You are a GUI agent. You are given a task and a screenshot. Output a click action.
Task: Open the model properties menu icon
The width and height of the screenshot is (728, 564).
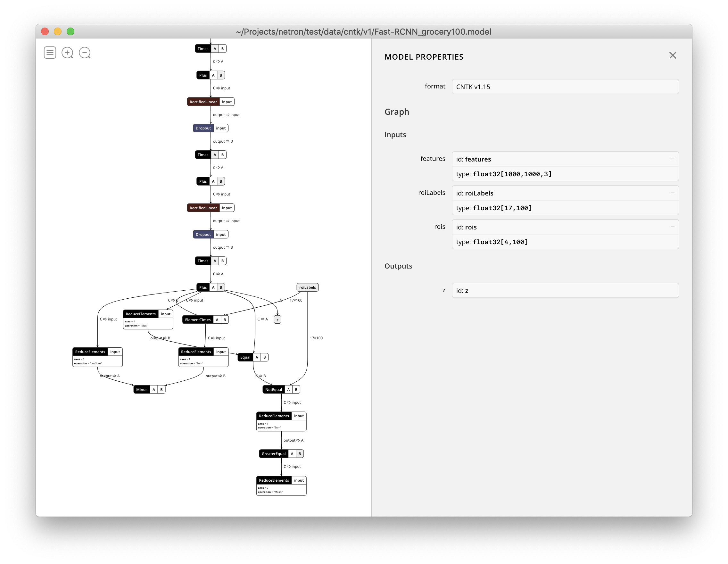(x=50, y=53)
